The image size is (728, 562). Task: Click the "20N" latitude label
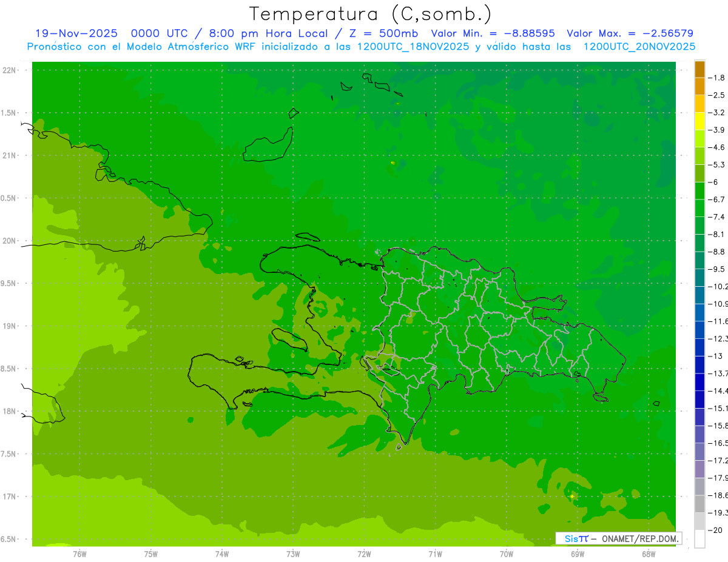(x=9, y=241)
